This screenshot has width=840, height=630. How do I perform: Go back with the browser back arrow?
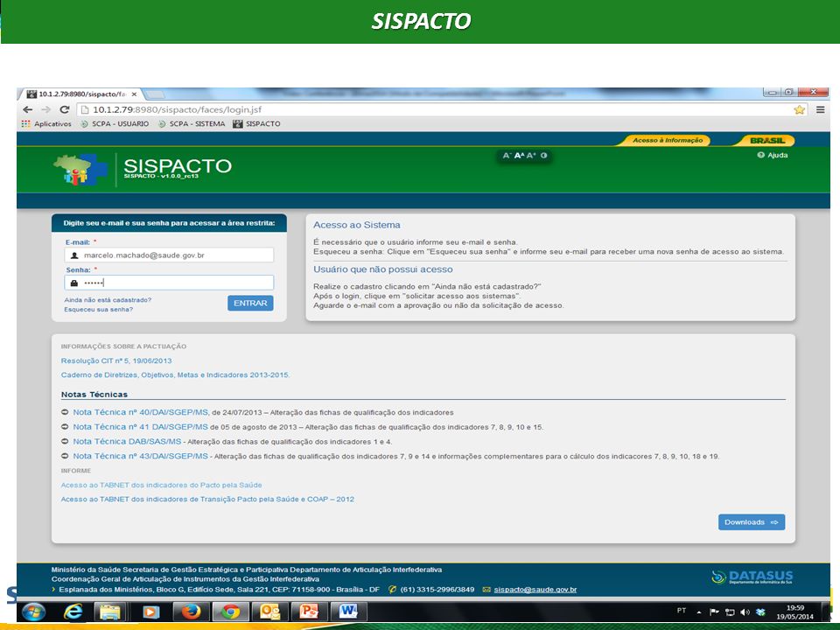(28, 110)
